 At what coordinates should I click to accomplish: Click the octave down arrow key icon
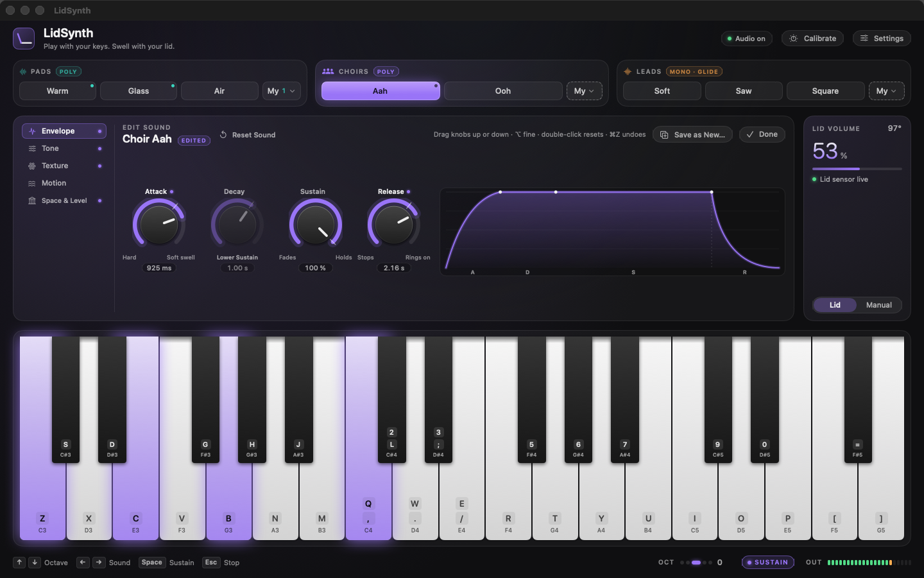[x=35, y=563]
